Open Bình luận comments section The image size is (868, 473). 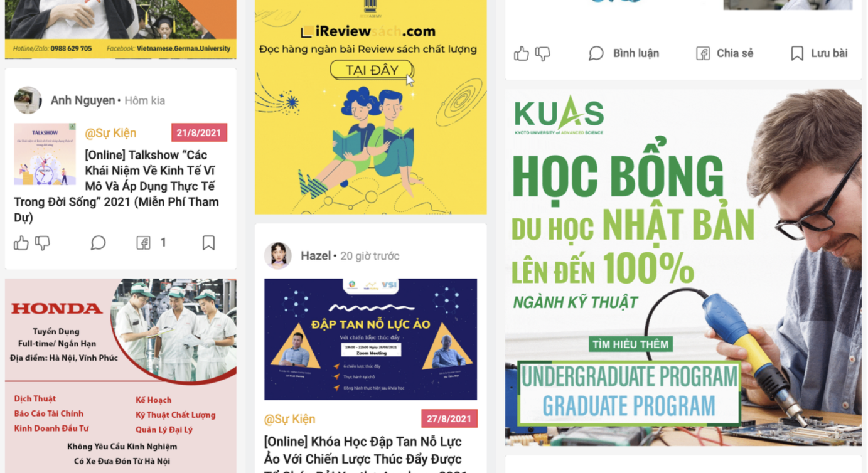pos(624,53)
